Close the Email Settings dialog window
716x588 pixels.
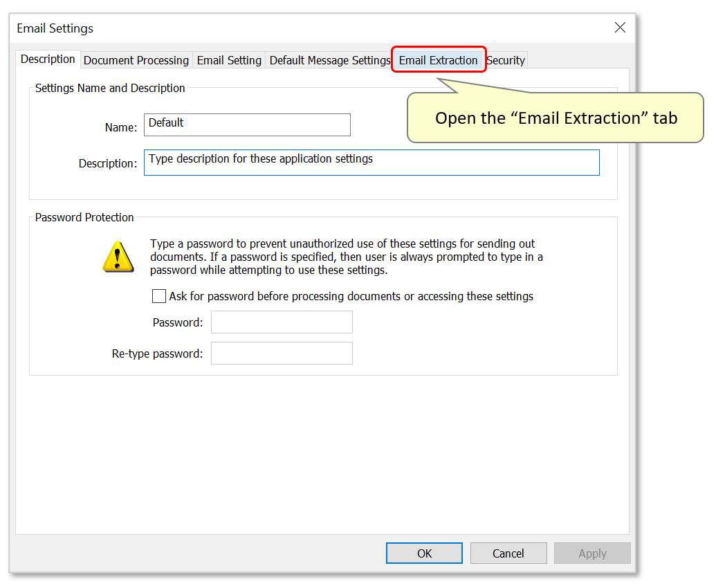[x=620, y=28]
